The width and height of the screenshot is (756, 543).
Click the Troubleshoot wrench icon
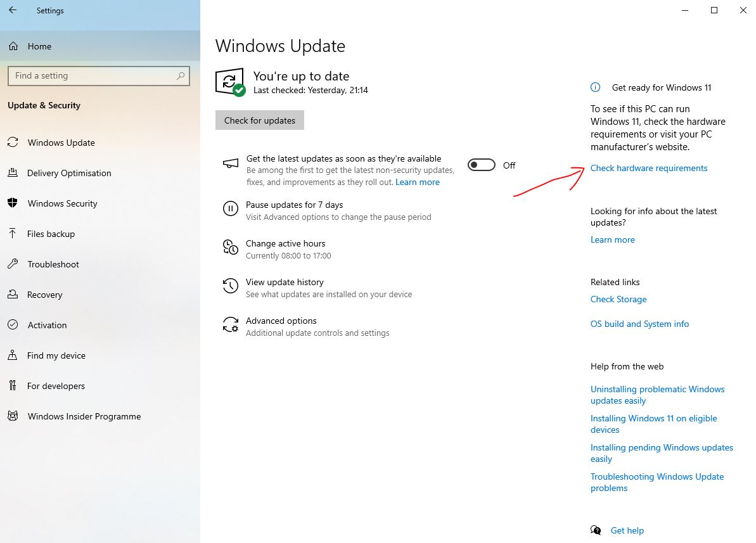coord(13,264)
